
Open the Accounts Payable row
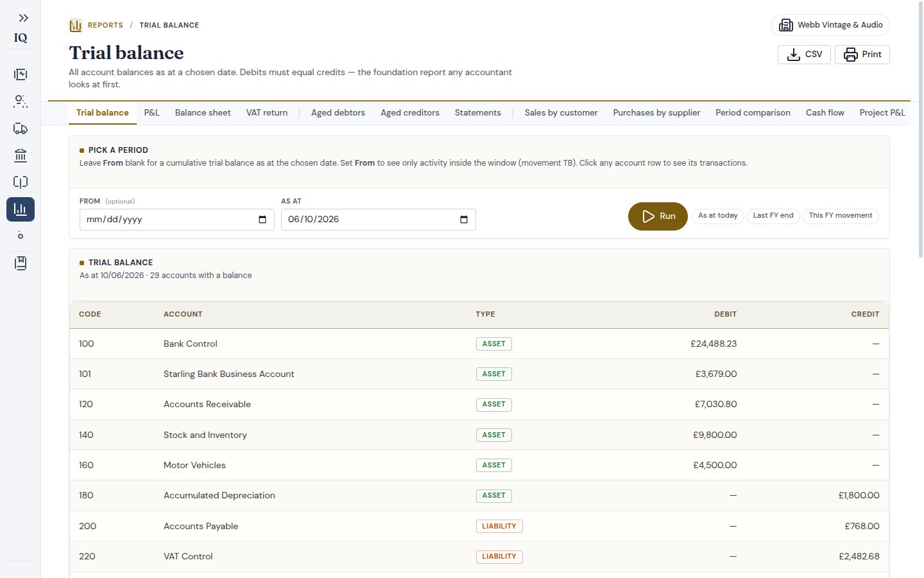point(479,527)
